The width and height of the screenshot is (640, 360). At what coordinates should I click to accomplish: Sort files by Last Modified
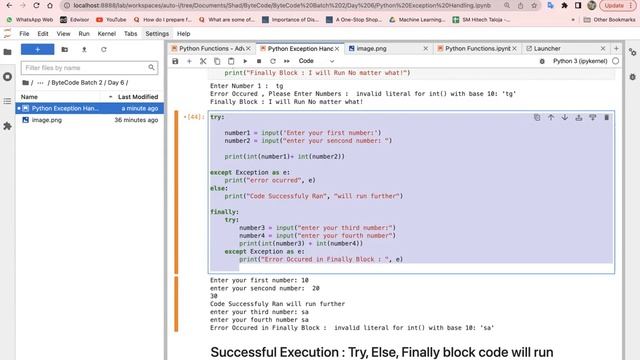[138, 97]
